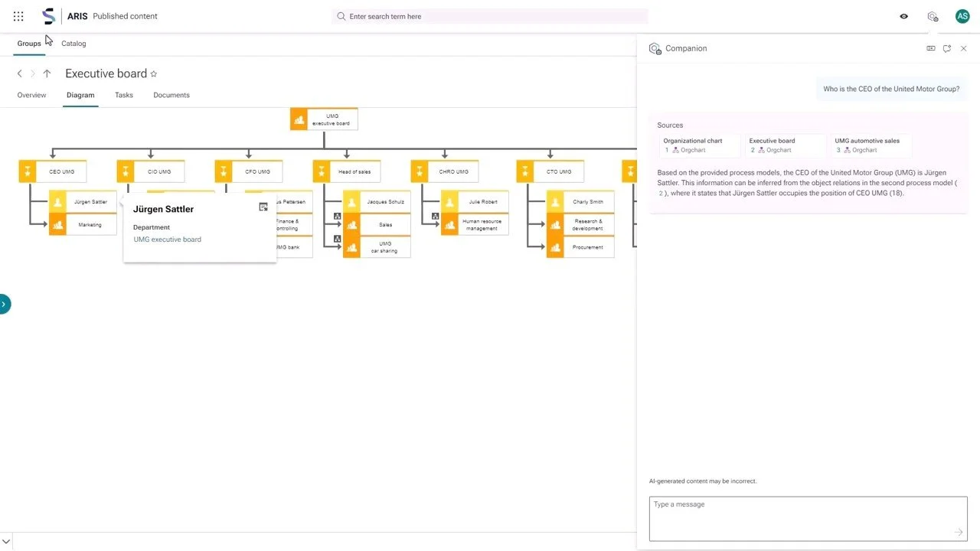Toggle the eye view icon in header
This screenshot has height=551, width=980.
(x=903, y=16)
